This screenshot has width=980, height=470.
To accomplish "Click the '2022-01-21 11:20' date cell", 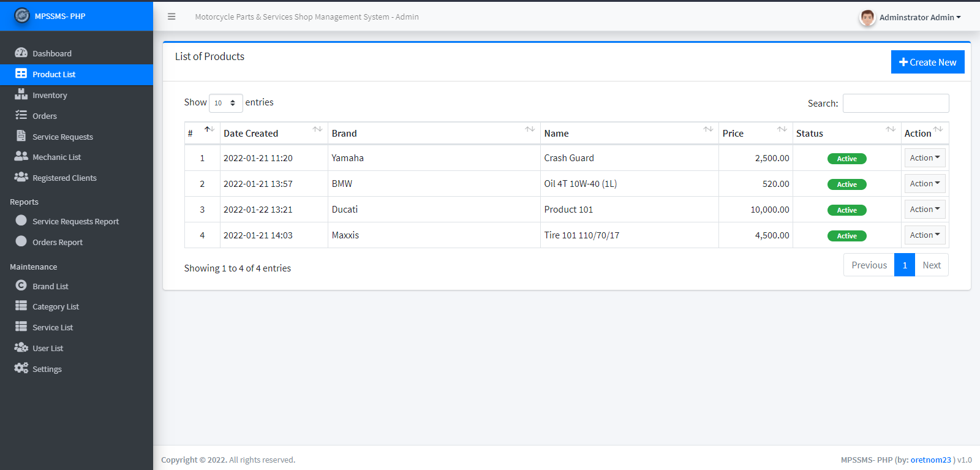I will coord(274,158).
